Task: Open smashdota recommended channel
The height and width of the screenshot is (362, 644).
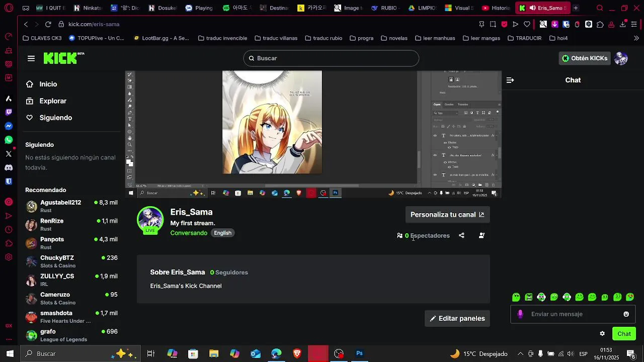Action: 71,317
